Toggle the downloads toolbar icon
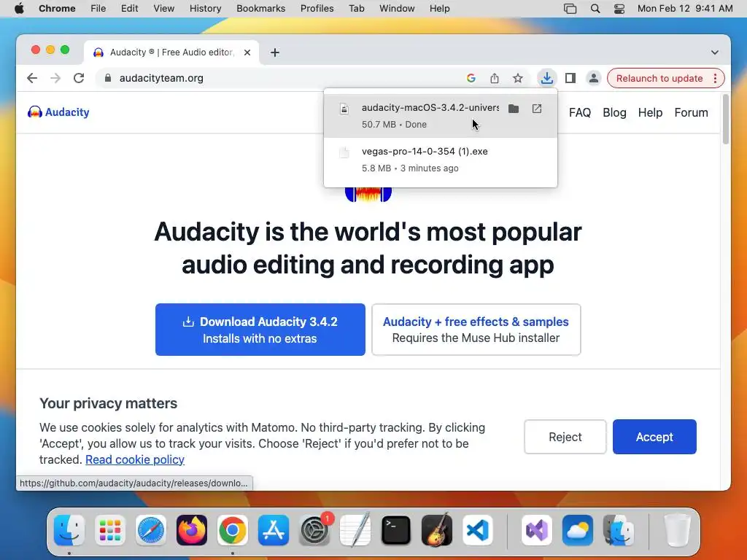This screenshot has width=747, height=560. coord(547,78)
